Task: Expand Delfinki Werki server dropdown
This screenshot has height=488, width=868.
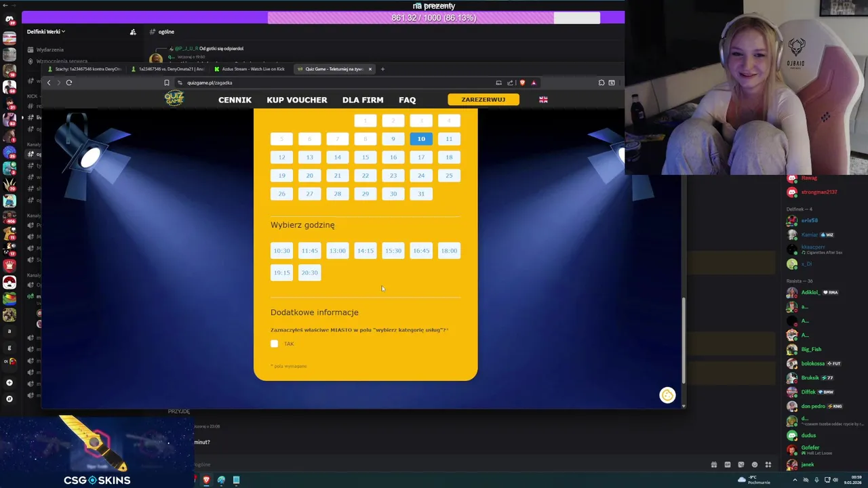Action: point(46,32)
